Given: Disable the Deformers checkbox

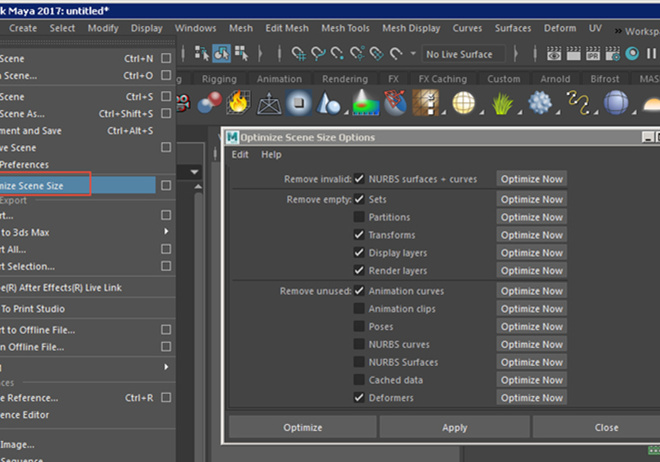Looking at the screenshot, I should 359,398.
